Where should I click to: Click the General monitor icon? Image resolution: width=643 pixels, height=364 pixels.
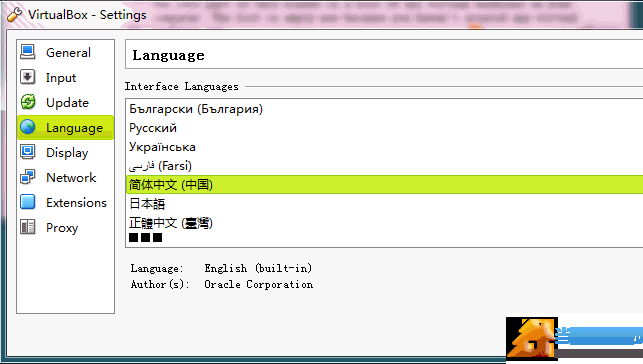click(28, 52)
